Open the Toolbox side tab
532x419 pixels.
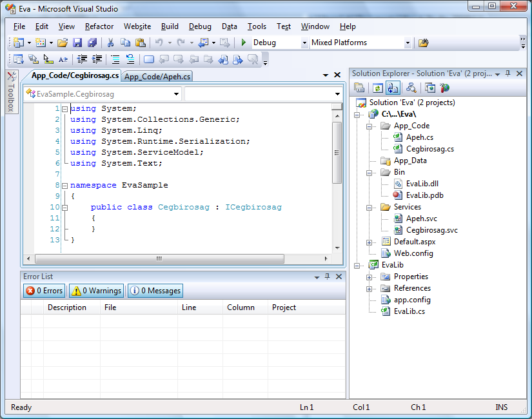pyautogui.click(x=11, y=92)
